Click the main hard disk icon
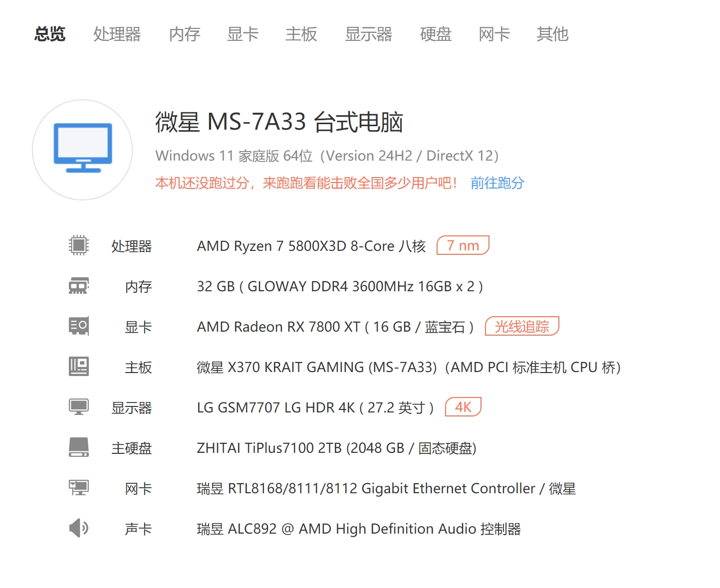The image size is (720, 588). pyautogui.click(x=79, y=447)
